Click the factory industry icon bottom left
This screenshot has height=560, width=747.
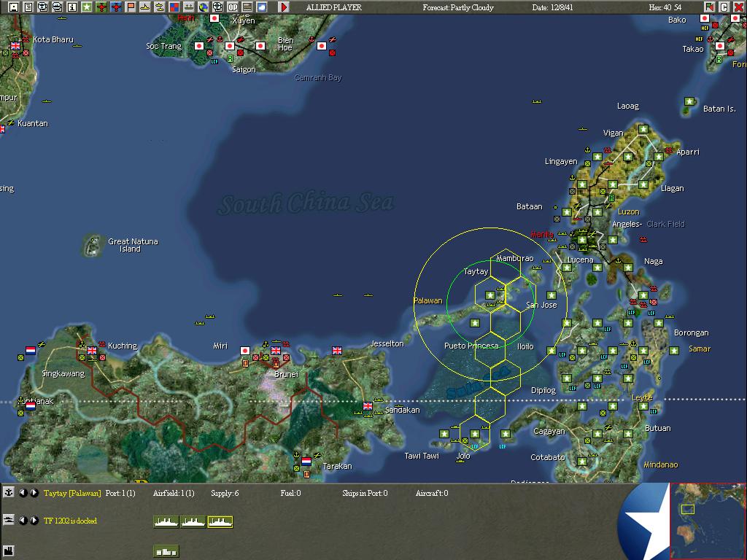pos(9,551)
